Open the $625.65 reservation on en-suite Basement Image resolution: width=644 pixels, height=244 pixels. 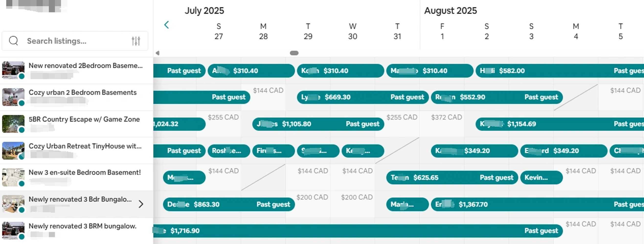[x=452, y=177]
